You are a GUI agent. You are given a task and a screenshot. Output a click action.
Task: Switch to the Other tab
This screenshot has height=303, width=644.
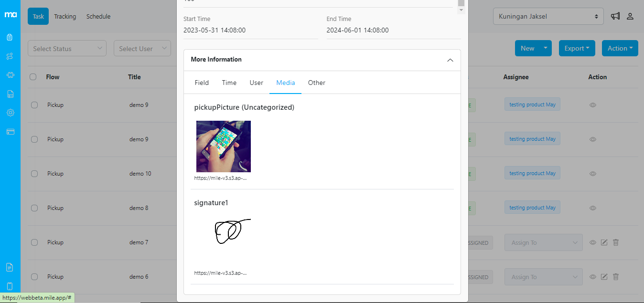(316, 83)
